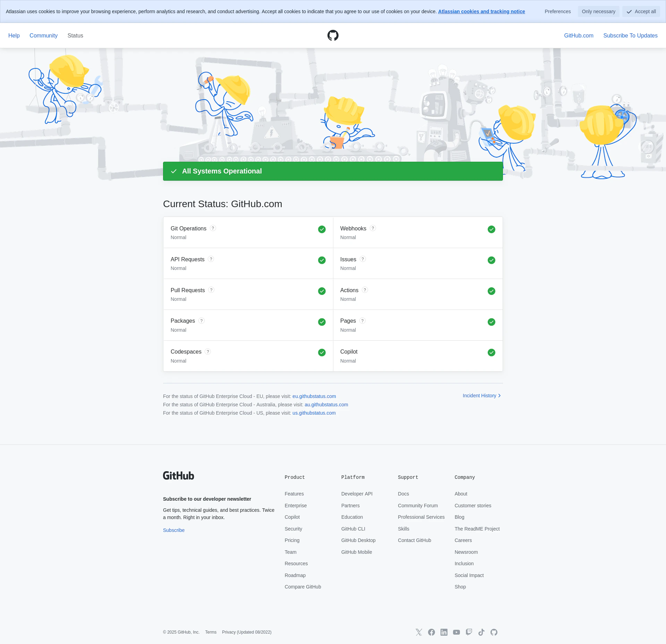Open the LinkedIn icon in the footer
This screenshot has width=666, height=644.
click(444, 632)
